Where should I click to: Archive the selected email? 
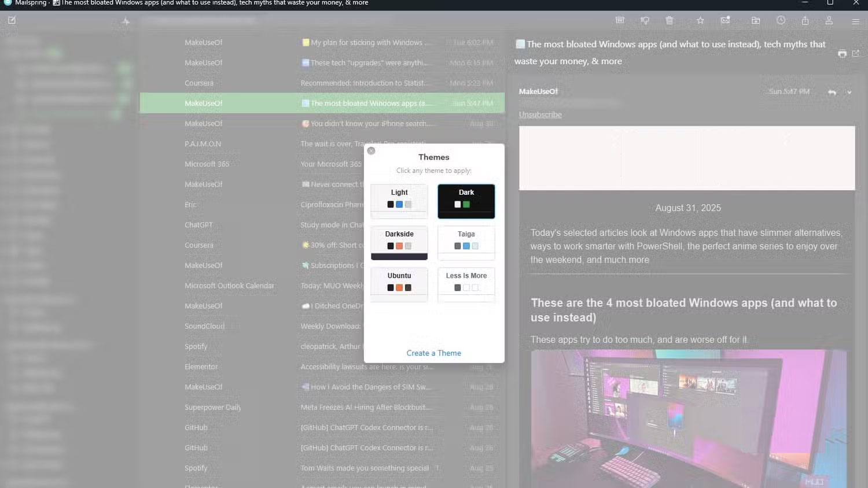click(x=620, y=20)
